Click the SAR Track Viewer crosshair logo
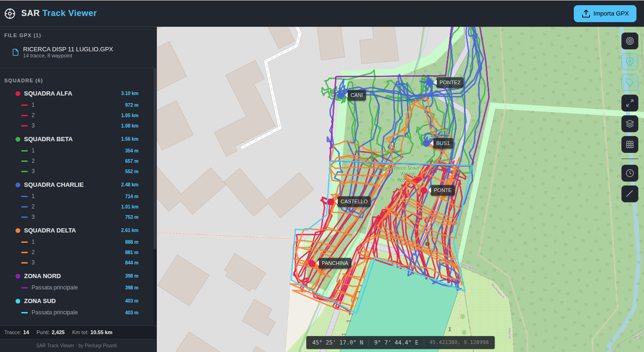Viewport: 644px width, 352px height. [x=10, y=13]
